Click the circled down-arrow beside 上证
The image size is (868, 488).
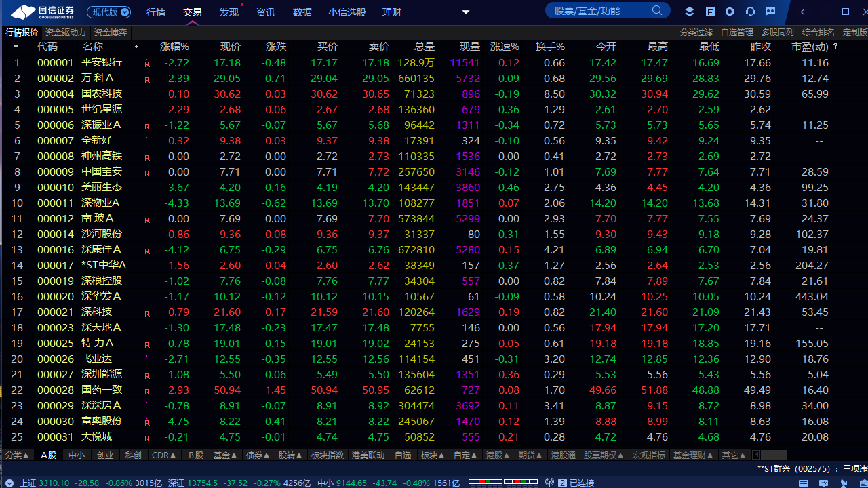[10, 483]
